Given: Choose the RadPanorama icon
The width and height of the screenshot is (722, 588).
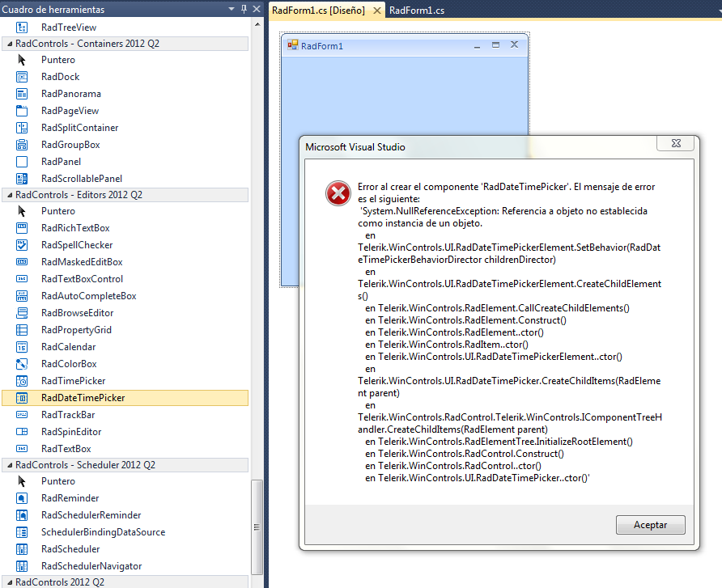Looking at the screenshot, I should tap(22, 94).
